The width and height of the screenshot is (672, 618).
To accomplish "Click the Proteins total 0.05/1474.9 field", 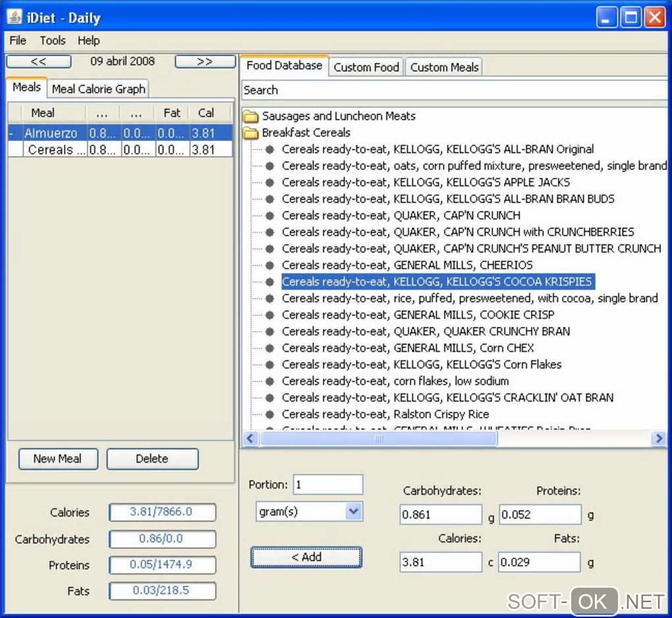I will [162, 565].
